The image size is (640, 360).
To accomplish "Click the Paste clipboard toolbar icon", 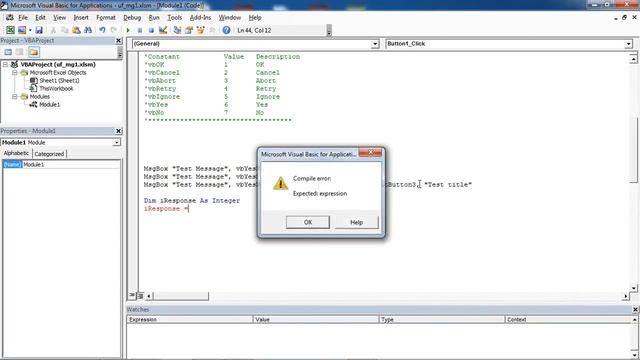I will (x=76, y=30).
